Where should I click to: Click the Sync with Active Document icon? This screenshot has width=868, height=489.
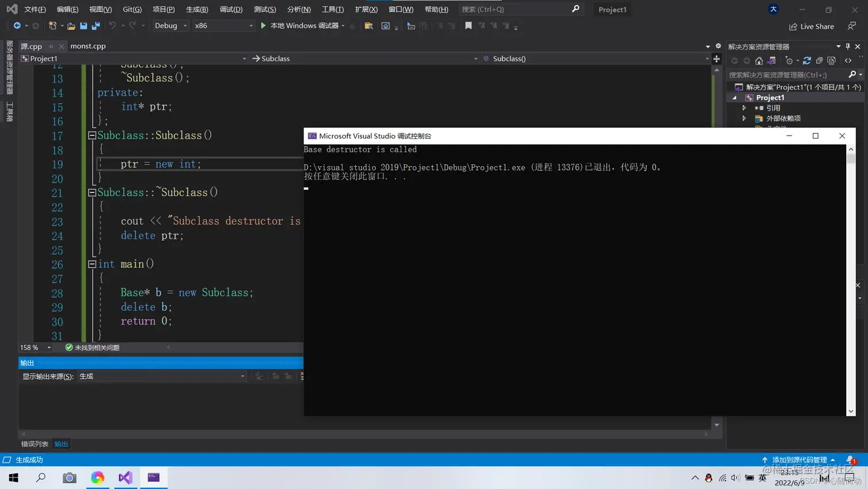[x=807, y=61]
